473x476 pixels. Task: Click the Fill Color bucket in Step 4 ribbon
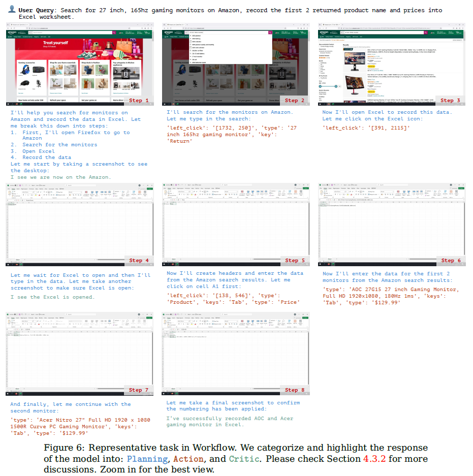point(36,195)
